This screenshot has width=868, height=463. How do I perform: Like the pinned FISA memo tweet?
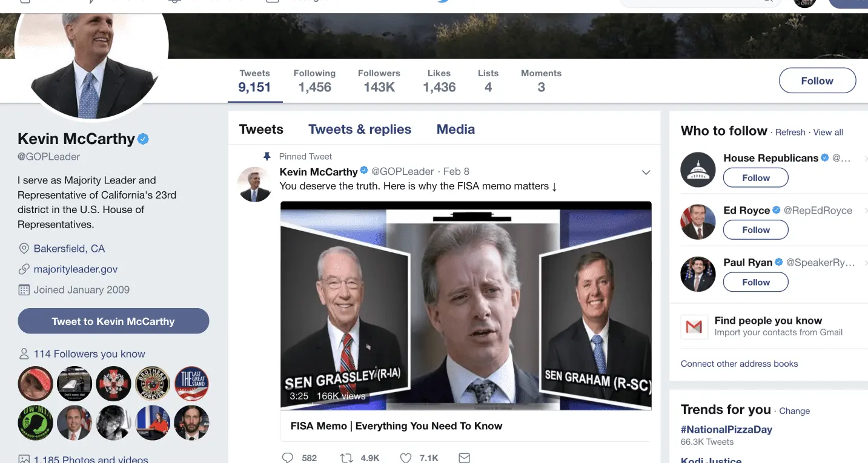[x=406, y=458]
